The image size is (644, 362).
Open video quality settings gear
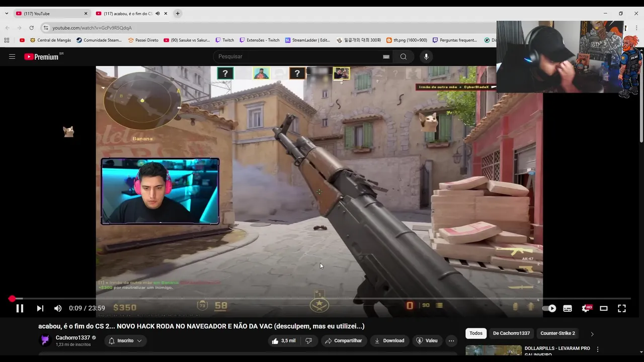586,308
